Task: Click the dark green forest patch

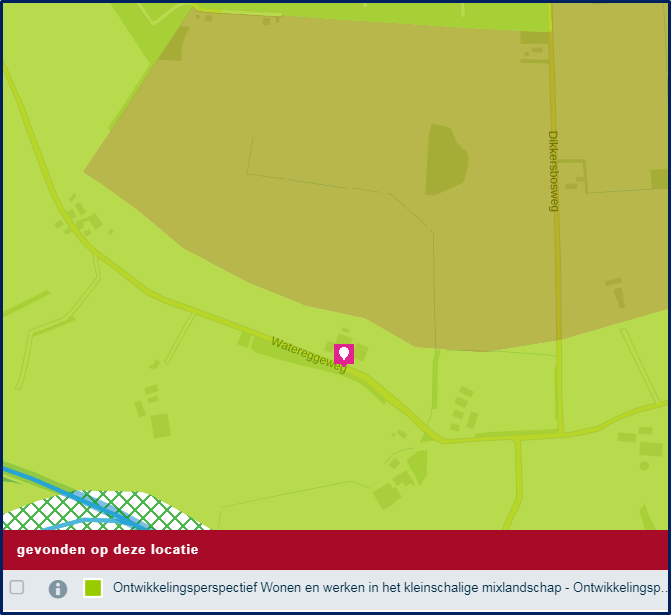Action: point(445,159)
